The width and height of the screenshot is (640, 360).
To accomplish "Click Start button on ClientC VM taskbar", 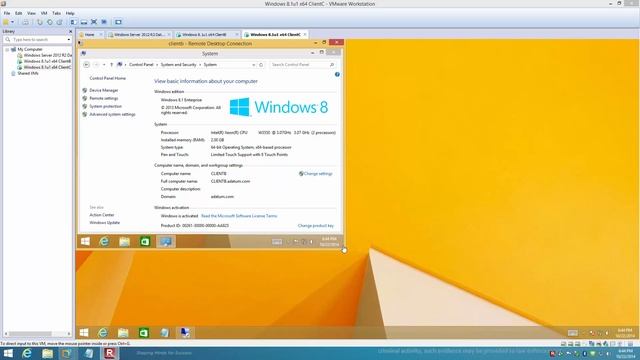I will (84, 333).
